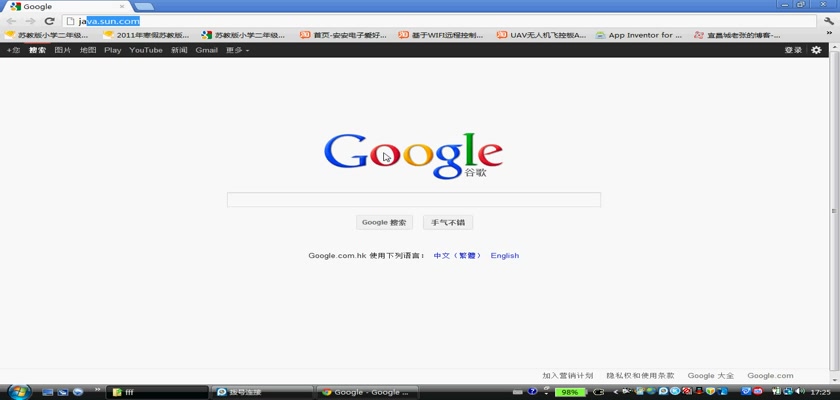Image resolution: width=840 pixels, height=400 pixels.
Task: Click the page vertical scrollbar
Action: (834, 212)
